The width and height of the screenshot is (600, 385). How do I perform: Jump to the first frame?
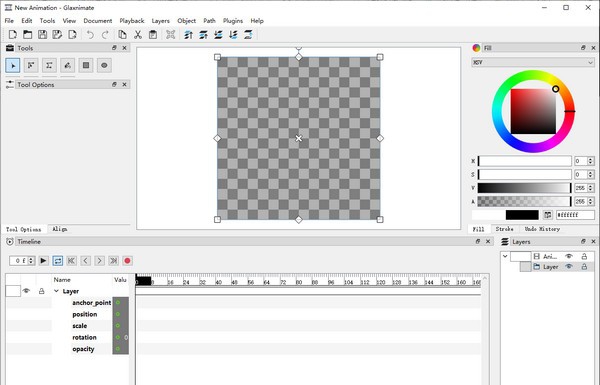coord(71,261)
